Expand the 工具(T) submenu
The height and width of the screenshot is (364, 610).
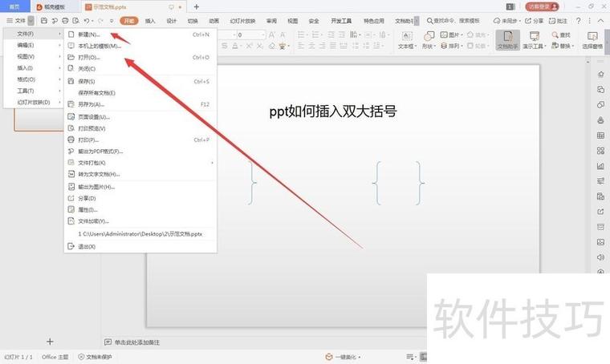pos(33,91)
